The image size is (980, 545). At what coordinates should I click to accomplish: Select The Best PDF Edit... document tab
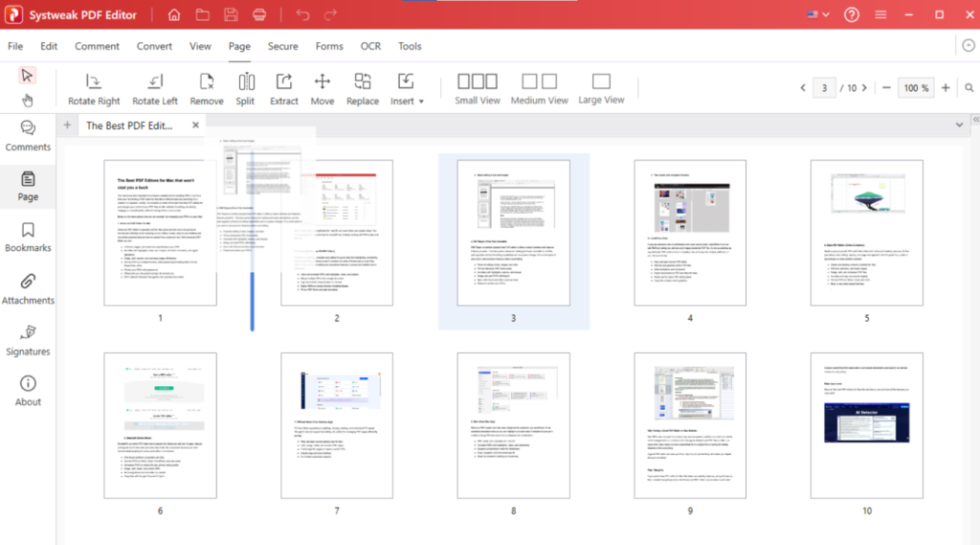click(x=129, y=125)
